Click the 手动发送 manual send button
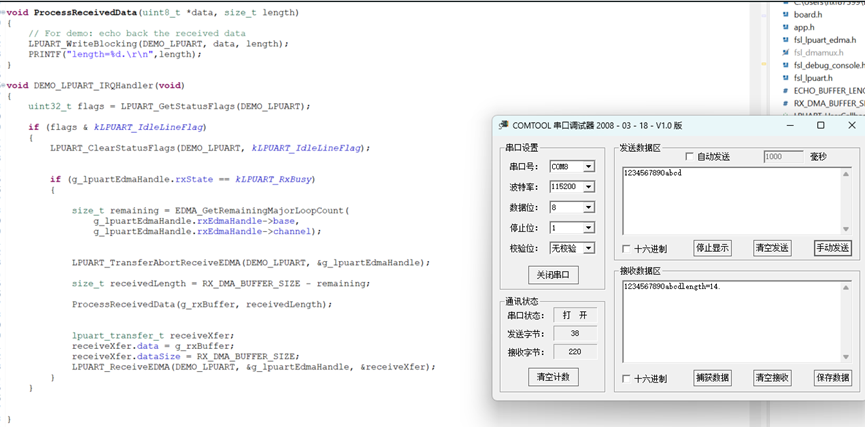Image resolution: width=865 pixels, height=427 pixels. pos(832,248)
